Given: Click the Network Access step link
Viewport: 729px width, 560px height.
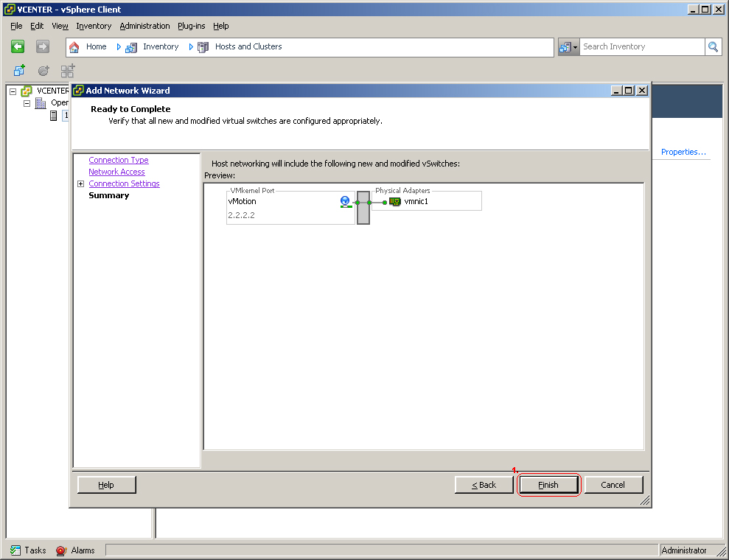Looking at the screenshot, I should click(x=116, y=172).
